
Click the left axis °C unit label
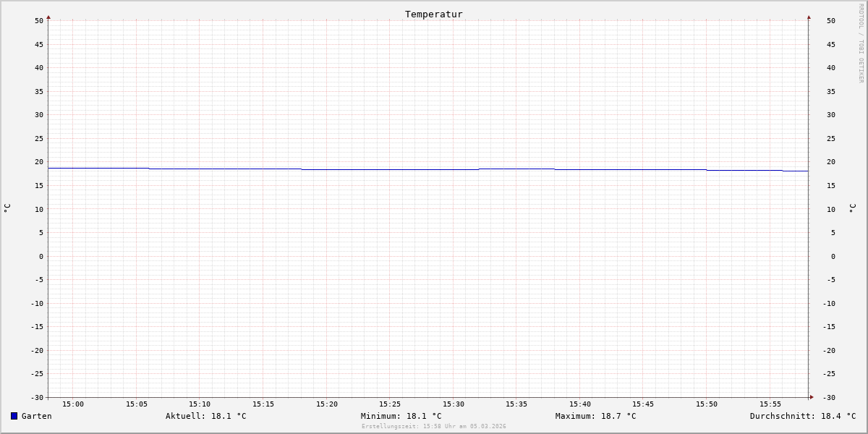7,208
